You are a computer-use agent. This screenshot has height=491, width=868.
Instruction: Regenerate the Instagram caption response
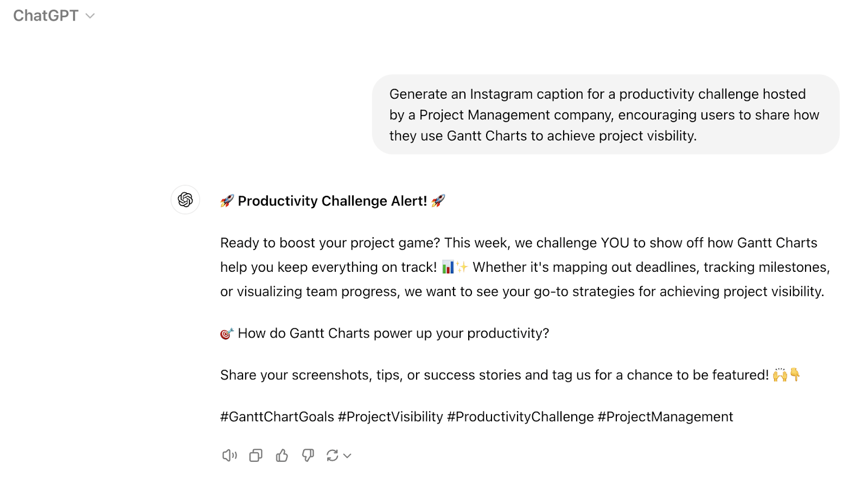[333, 456]
